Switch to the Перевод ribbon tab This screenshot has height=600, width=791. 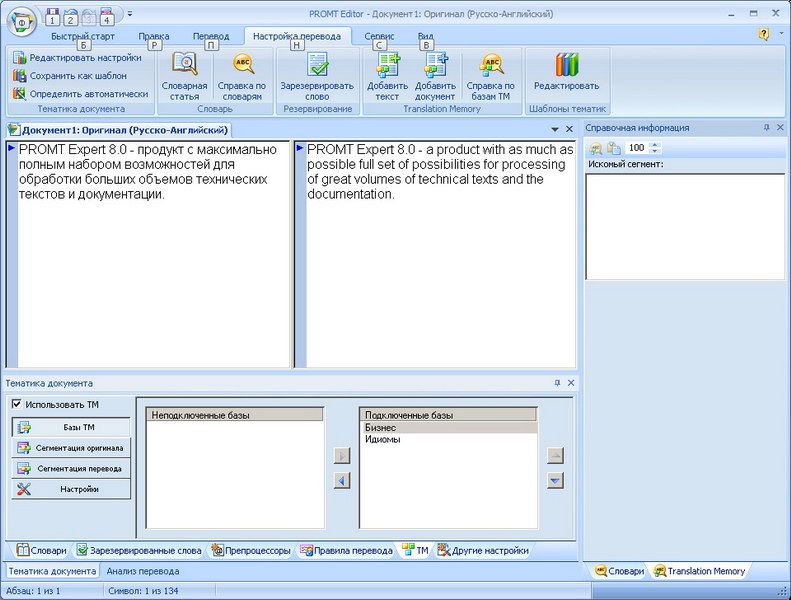tap(210, 36)
